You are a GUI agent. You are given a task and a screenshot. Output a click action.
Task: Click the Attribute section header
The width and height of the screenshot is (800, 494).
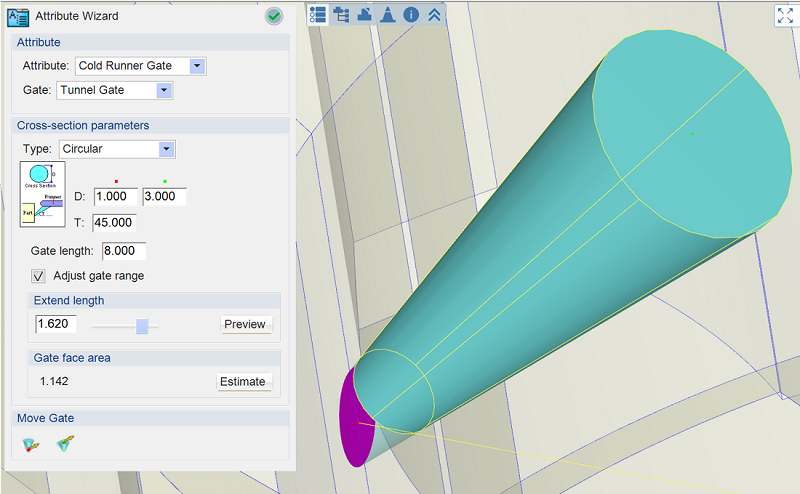point(151,42)
